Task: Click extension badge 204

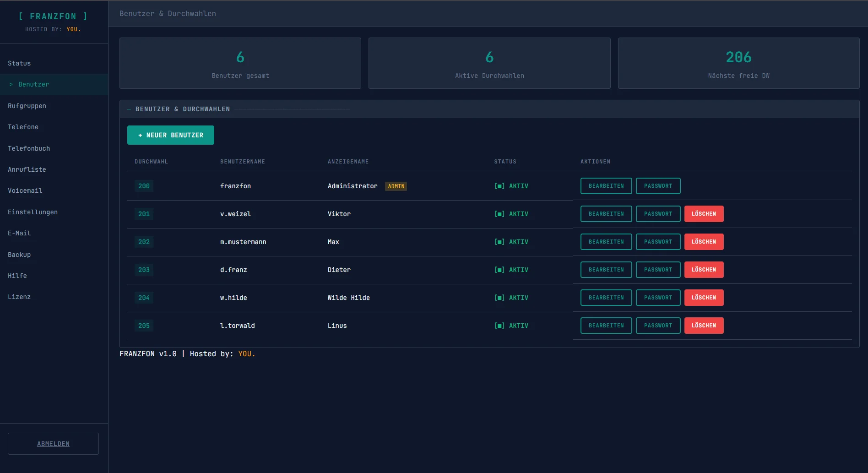Action: [144, 298]
